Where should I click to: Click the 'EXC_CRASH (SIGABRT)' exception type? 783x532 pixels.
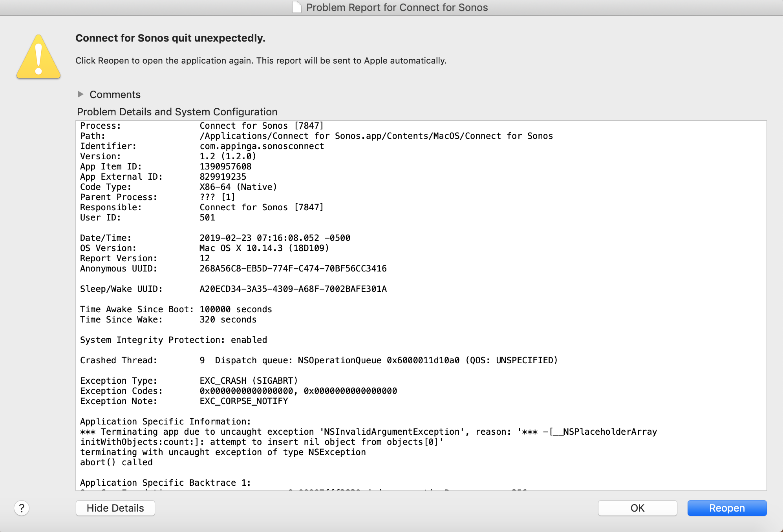tap(249, 381)
